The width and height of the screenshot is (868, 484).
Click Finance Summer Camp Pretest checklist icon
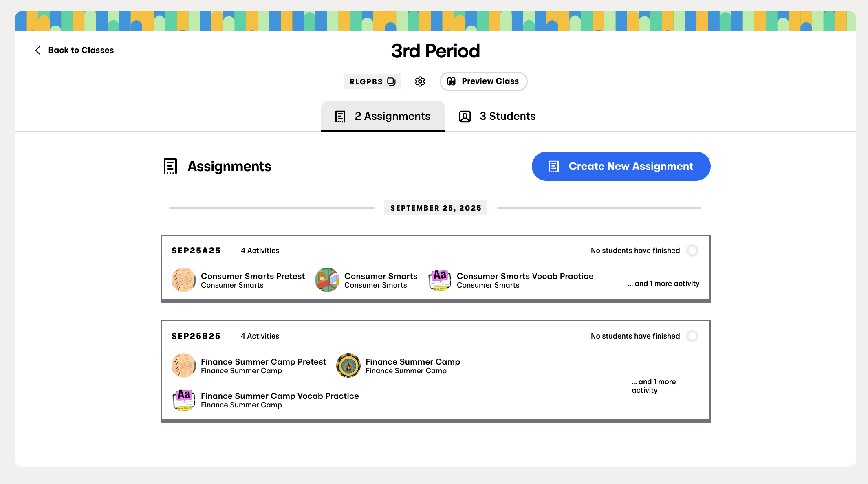[184, 365]
